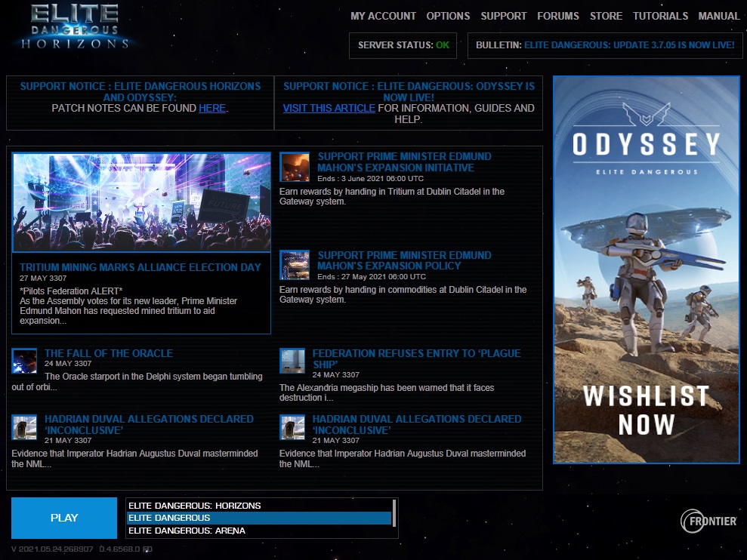The height and width of the screenshot is (560, 747).
Task: Click the version number text V 2021.05.24.268907
Action: coord(52,549)
